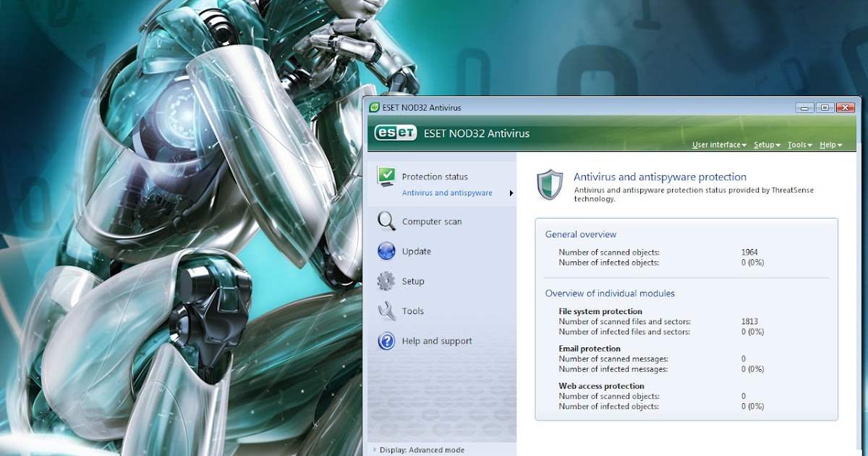Click scanned objects value 1964
This screenshot has width=868, height=456.
click(749, 253)
